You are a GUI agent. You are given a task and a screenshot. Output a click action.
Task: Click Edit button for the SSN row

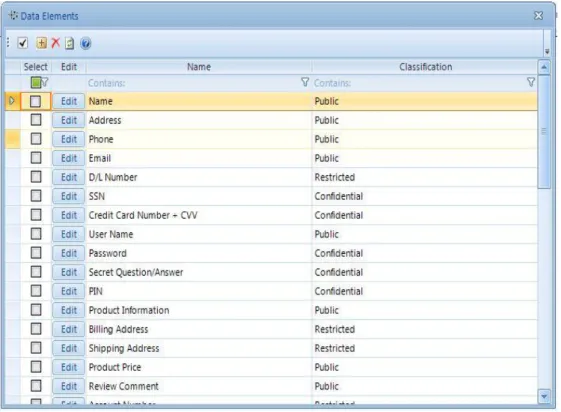coord(68,196)
